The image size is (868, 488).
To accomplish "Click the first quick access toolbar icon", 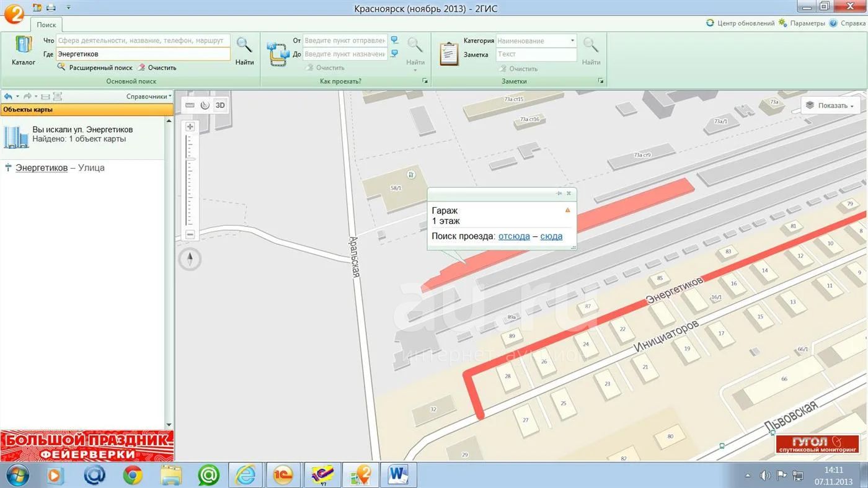I will [37, 7].
